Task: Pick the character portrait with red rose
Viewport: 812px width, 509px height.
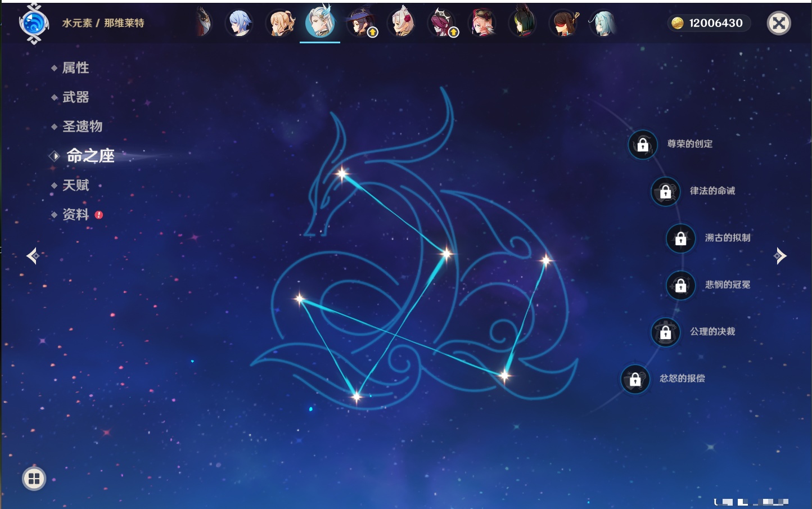Action: click(x=401, y=24)
